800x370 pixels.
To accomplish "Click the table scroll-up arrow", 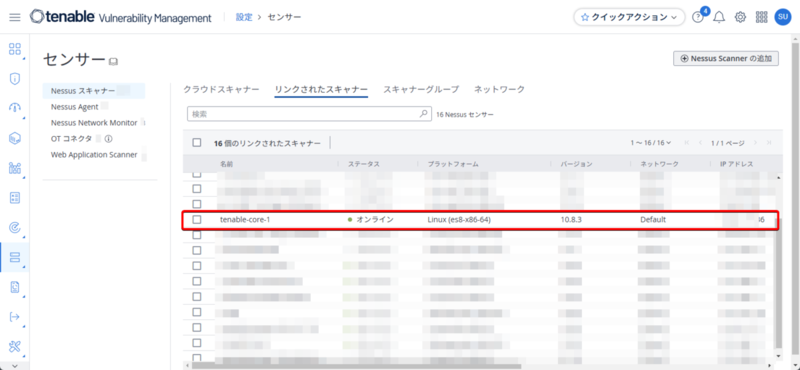I will (x=778, y=178).
